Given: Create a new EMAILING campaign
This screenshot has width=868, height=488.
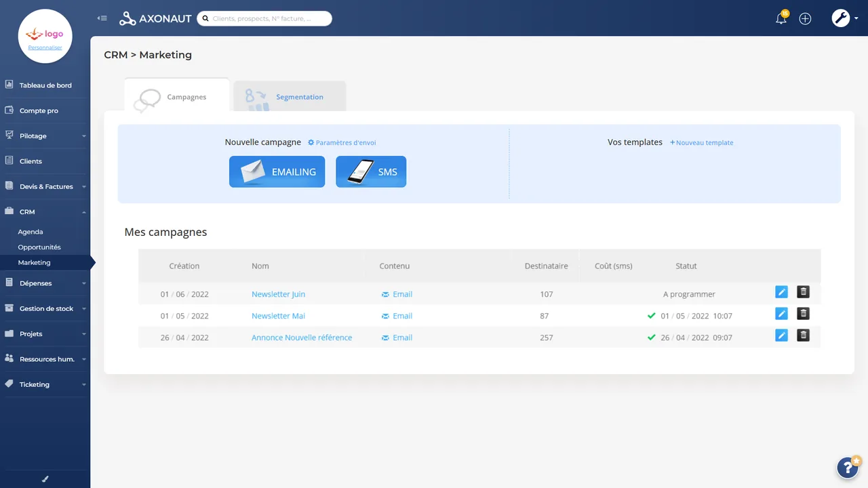Looking at the screenshot, I should pyautogui.click(x=277, y=171).
